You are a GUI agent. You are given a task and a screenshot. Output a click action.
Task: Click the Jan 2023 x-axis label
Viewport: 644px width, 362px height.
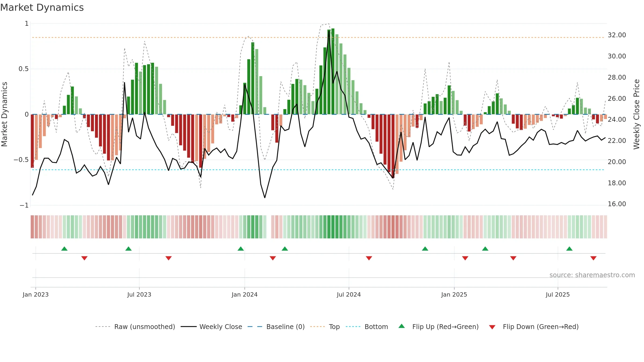(x=36, y=294)
